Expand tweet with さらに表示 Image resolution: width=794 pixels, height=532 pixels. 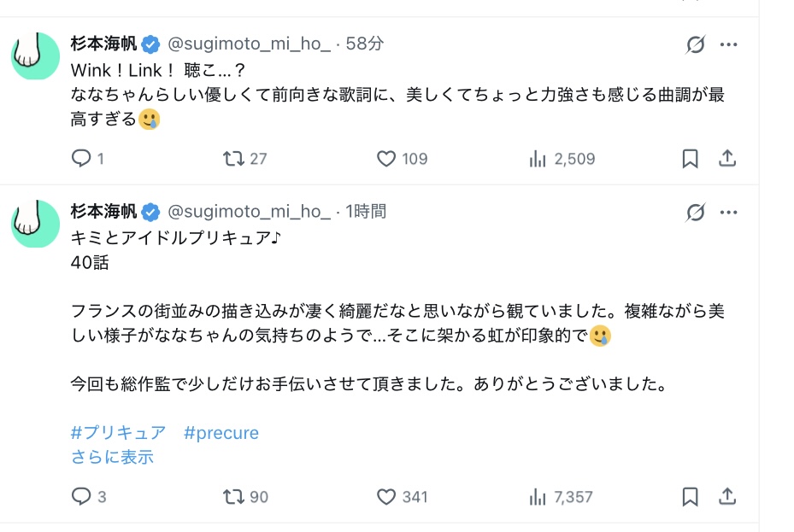click(x=112, y=457)
